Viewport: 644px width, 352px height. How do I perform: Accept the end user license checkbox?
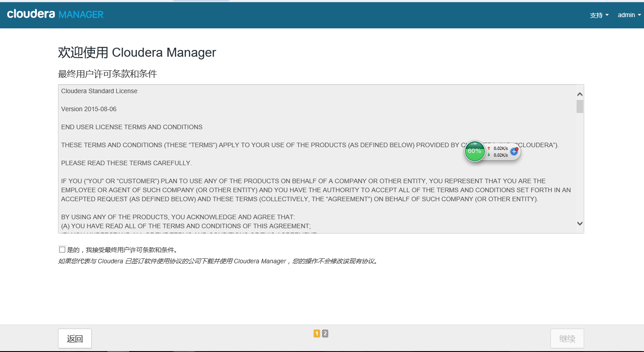point(62,249)
